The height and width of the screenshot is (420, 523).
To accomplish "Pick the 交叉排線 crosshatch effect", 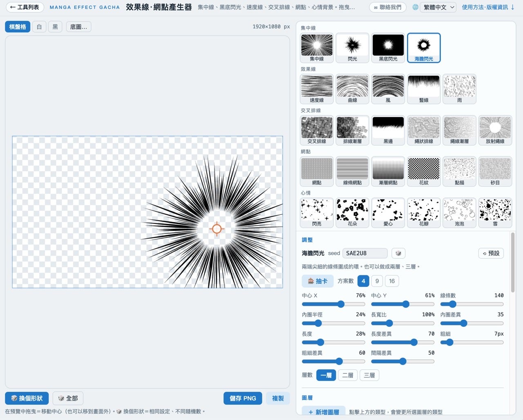I will coord(317,130).
